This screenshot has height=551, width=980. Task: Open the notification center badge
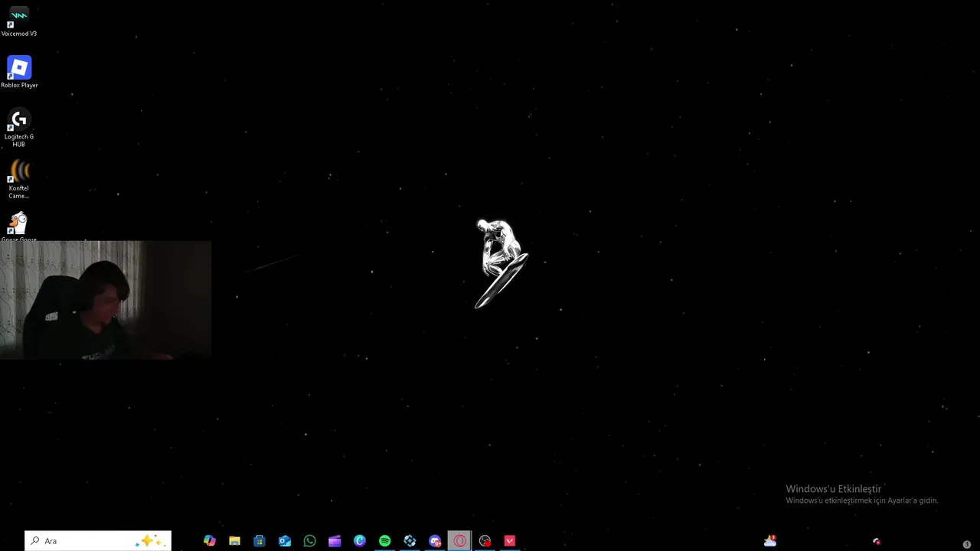(967, 544)
